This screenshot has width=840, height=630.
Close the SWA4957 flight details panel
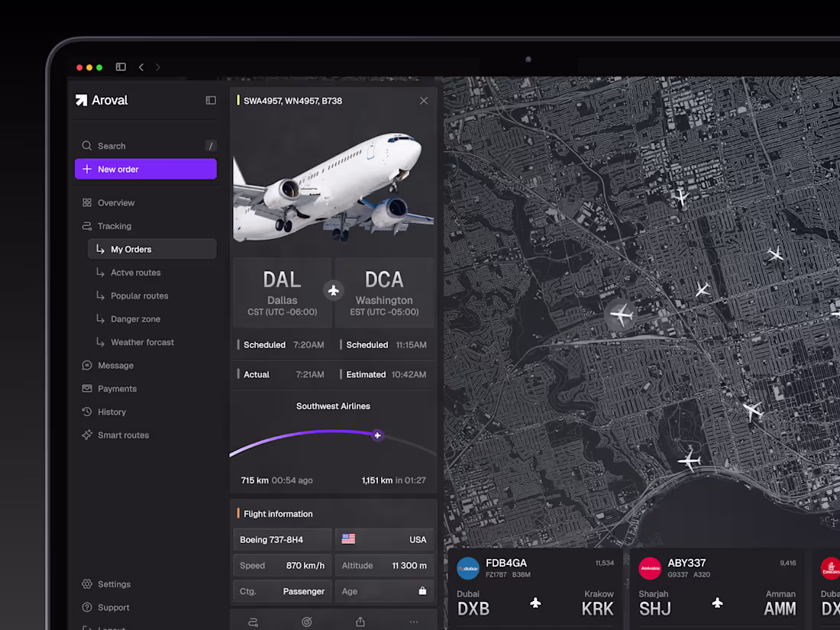[424, 101]
